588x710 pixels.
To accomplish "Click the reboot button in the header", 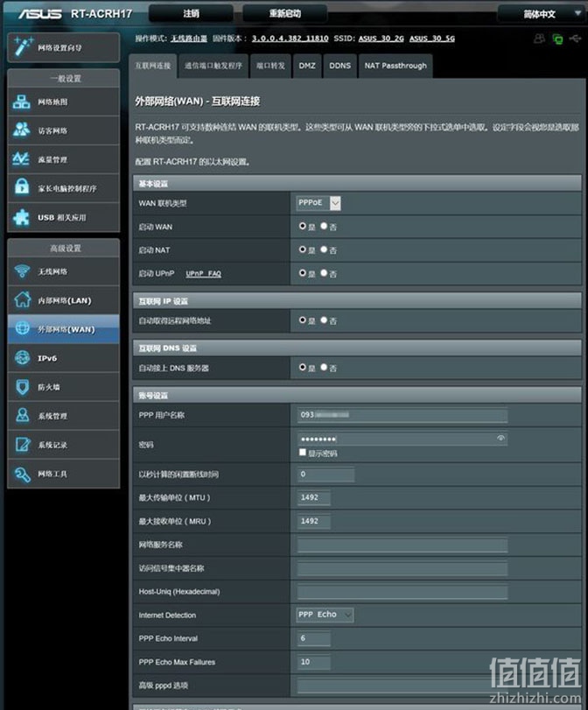I will [x=284, y=14].
